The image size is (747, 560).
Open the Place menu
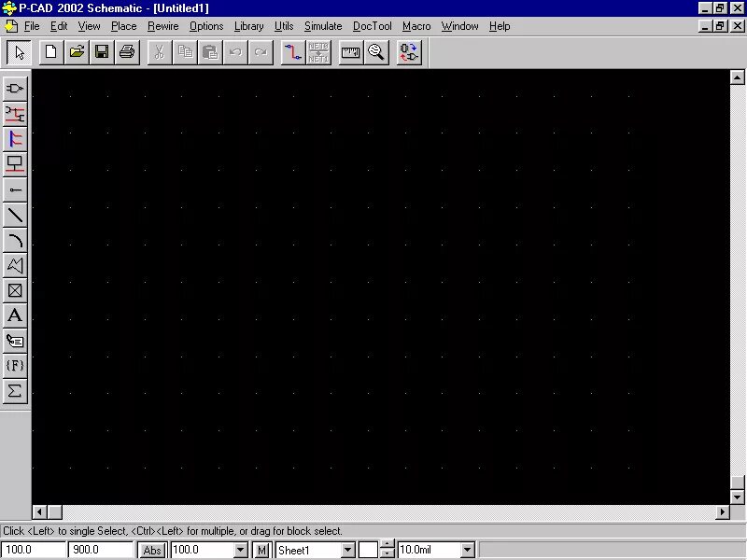(124, 26)
